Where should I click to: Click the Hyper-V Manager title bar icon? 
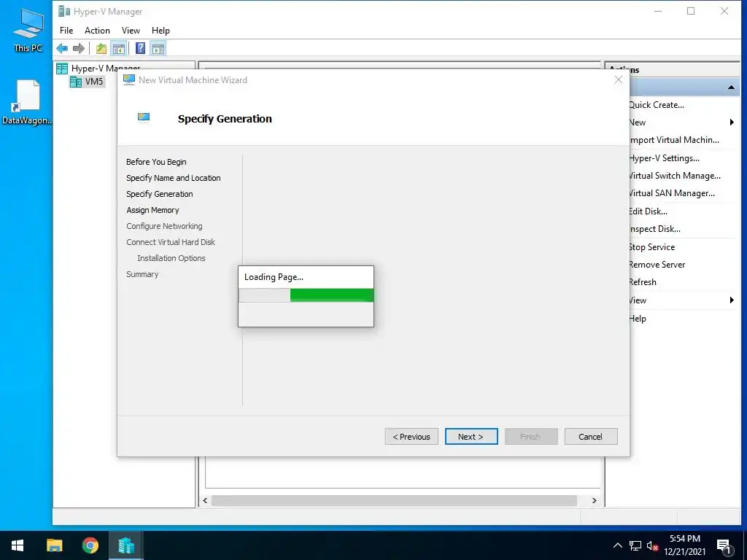tap(64, 12)
